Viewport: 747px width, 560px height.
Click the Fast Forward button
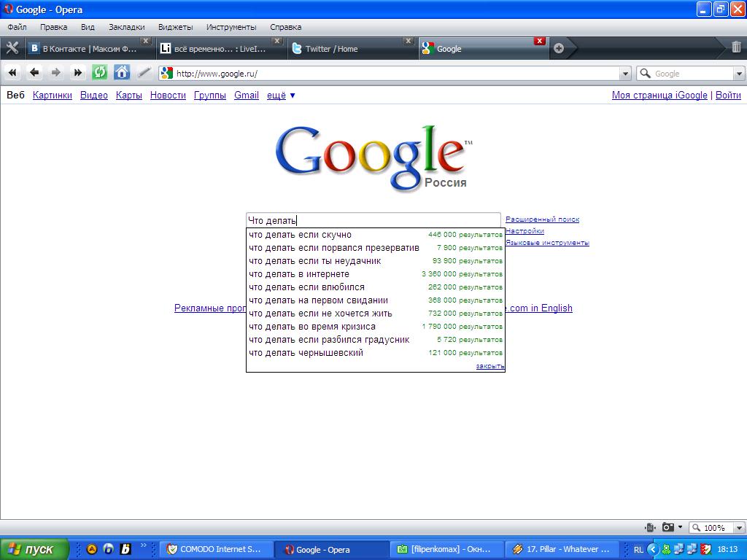pyautogui.click(x=77, y=73)
